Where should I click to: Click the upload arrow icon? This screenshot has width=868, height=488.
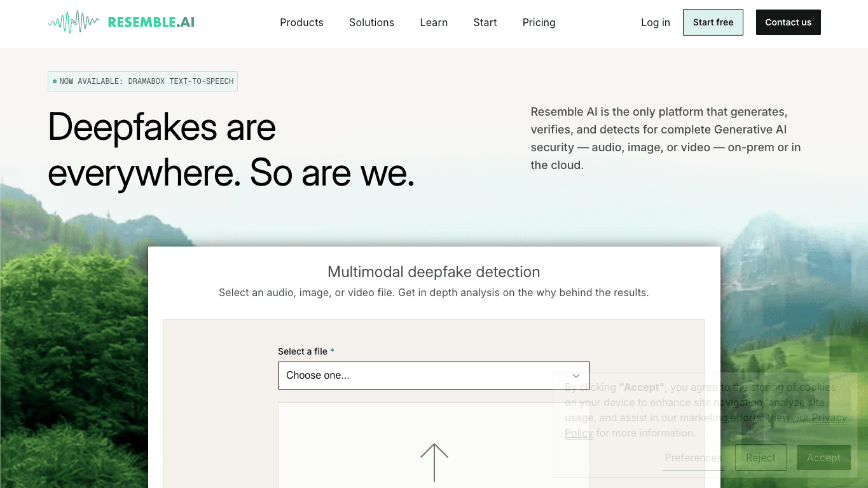tap(434, 463)
